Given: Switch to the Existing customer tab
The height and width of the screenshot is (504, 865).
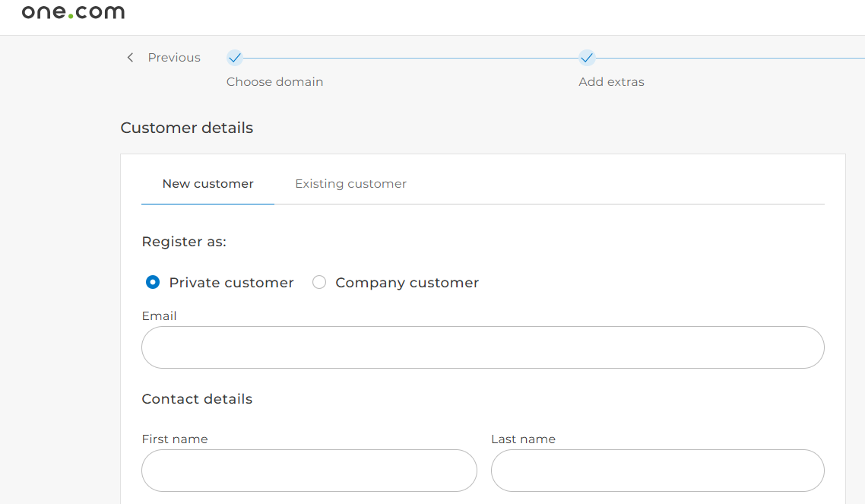Looking at the screenshot, I should pyautogui.click(x=351, y=184).
